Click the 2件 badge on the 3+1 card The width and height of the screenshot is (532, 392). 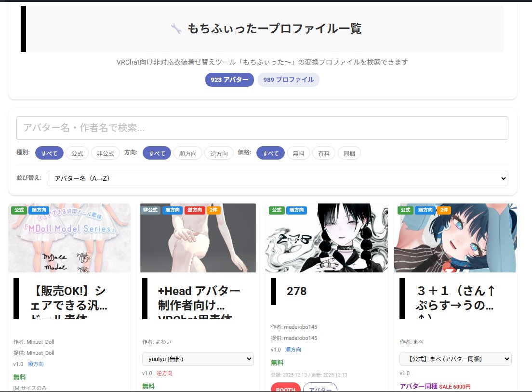(444, 210)
